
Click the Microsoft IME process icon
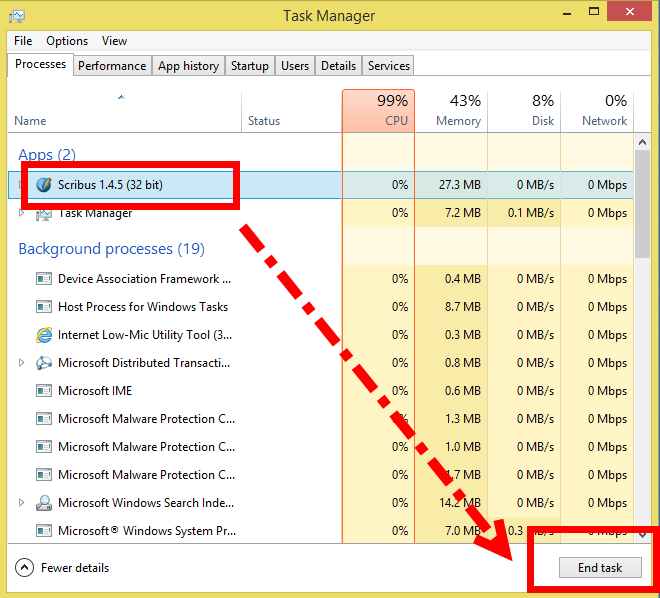(44, 391)
